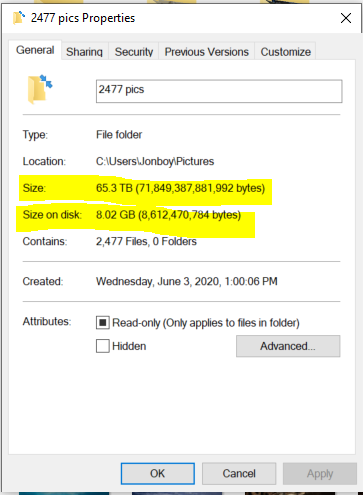Open the Advanced attributes dialog

[x=288, y=346]
